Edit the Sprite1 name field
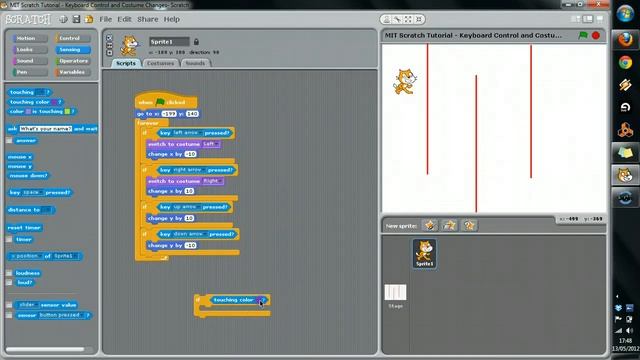Image resolution: width=640 pixels, height=360 pixels. click(169, 42)
